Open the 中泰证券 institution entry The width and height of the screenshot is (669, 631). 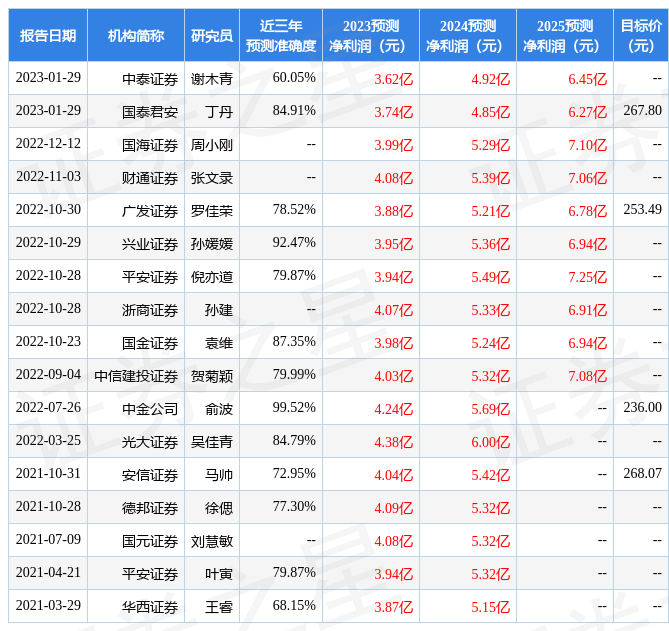pyautogui.click(x=150, y=78)
